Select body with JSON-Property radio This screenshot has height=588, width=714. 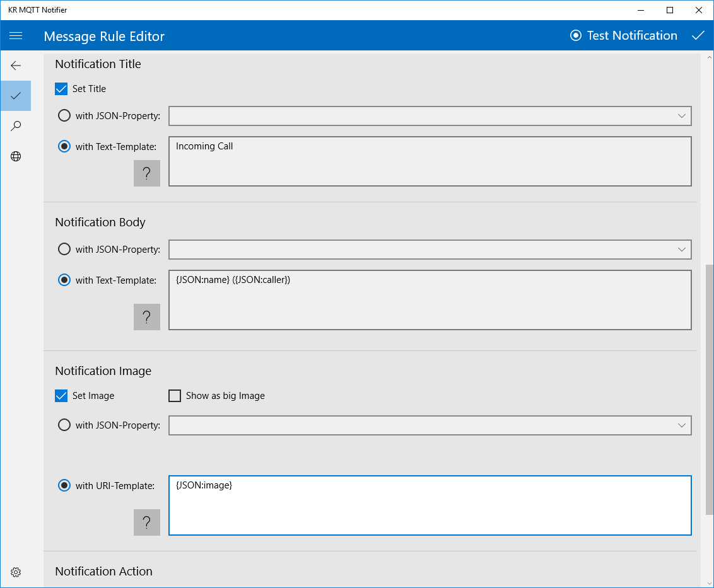(x=64, y=250)
